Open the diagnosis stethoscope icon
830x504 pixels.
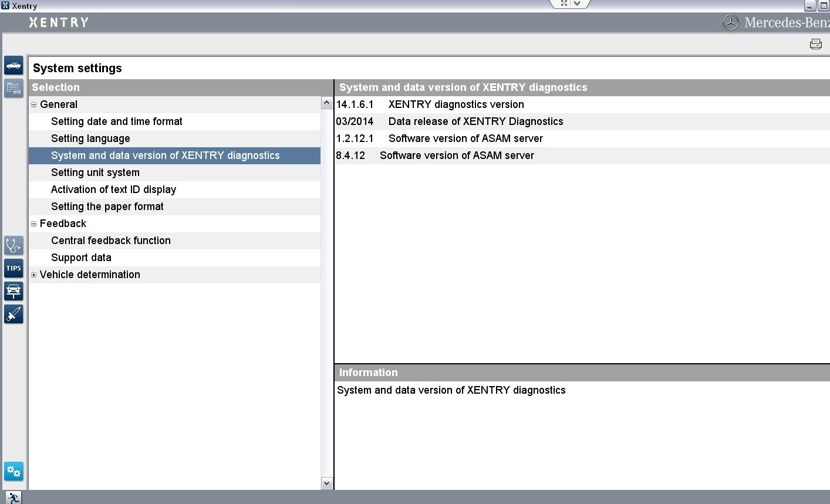(x=14, y=245)
